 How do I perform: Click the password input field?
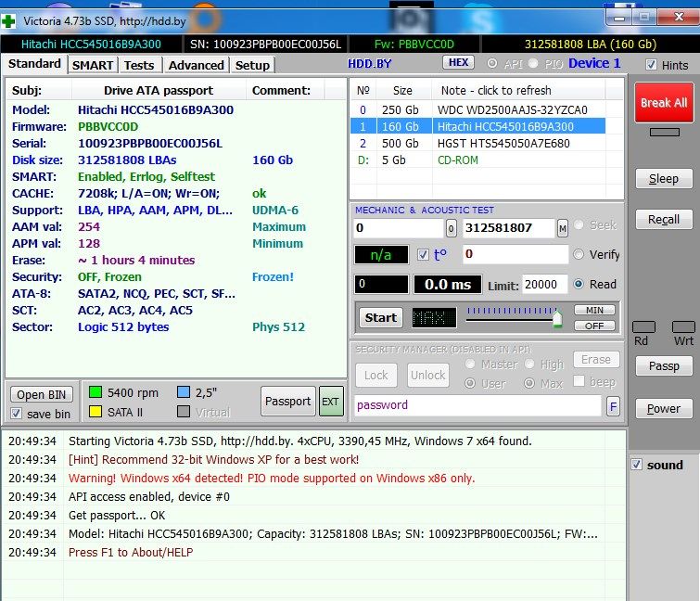(x=477, y=405)
